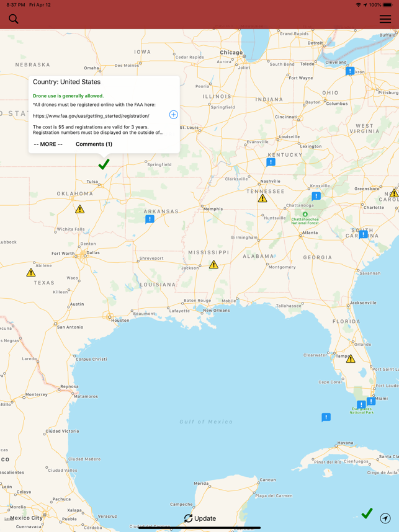
Task: Tap the Cancun city label
Action: click(x=267, y=480)
